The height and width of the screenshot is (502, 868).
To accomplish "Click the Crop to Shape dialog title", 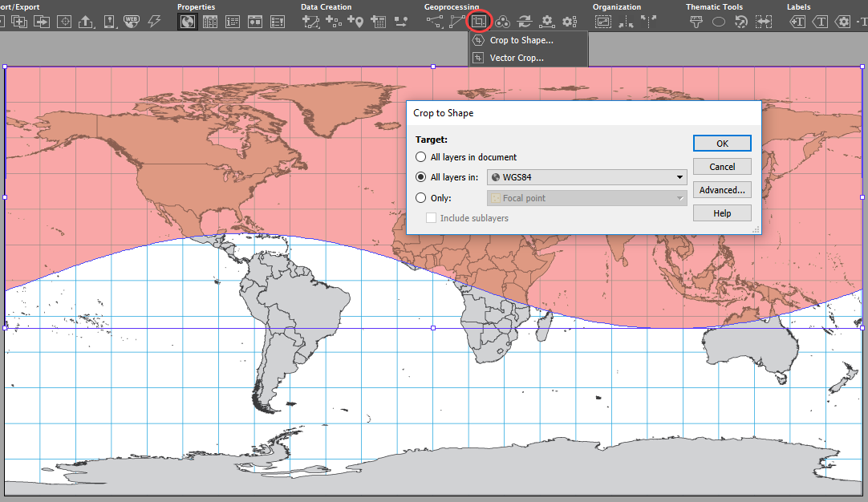I will click(444, 113).
